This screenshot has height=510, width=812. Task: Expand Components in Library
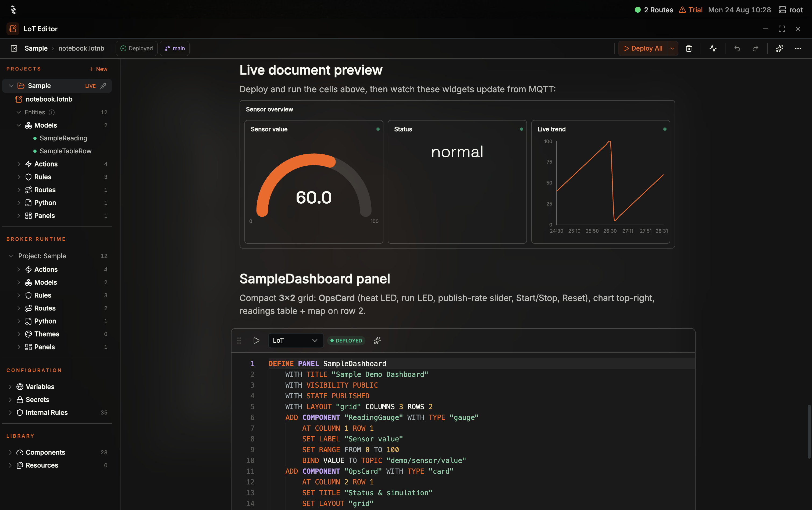[10, 452]
